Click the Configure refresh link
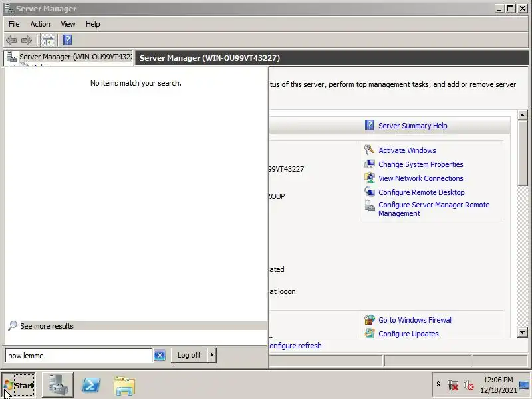This screenshot has height=399, width=532. click(x=295, y=346)
